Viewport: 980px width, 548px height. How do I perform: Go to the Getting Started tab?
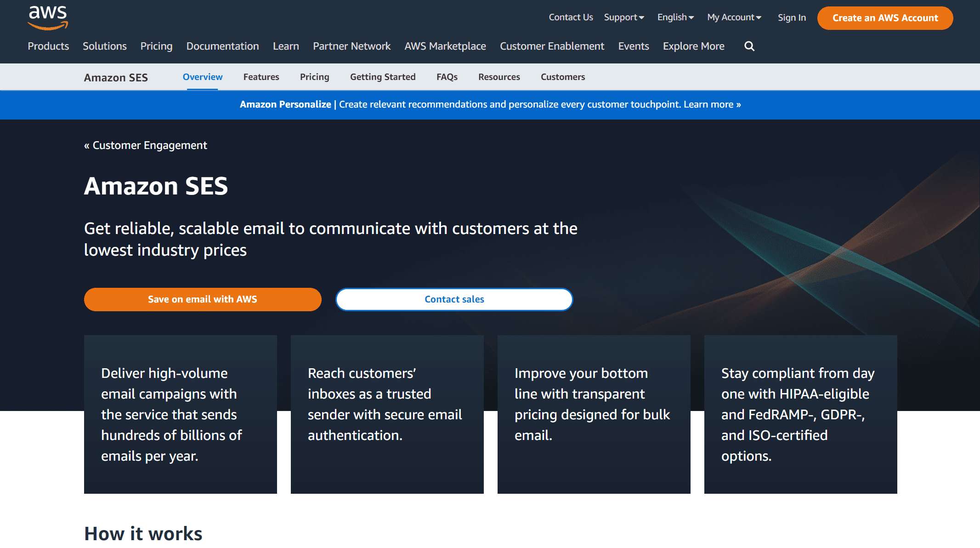(383, 77)
